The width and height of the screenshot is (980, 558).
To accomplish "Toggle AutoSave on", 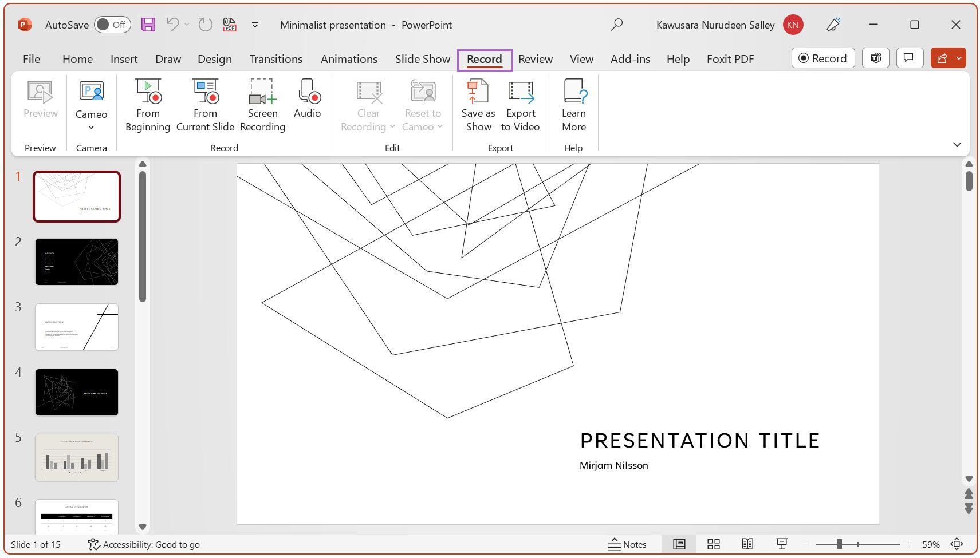I will [112, 25].
